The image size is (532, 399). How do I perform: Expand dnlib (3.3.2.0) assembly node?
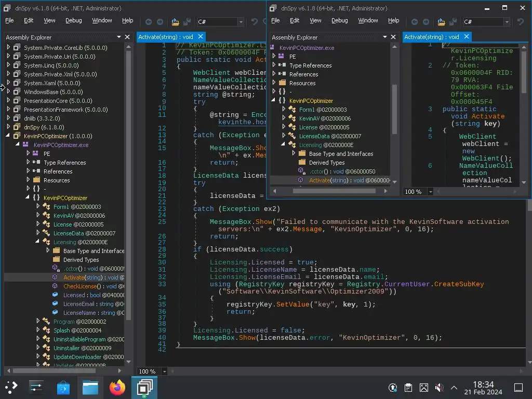click(8, 118)
